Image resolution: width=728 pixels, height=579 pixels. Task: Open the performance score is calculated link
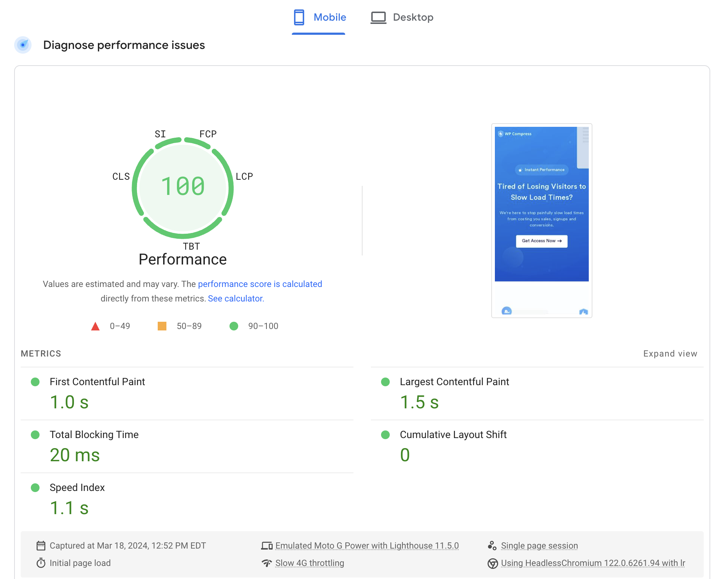pos(260,284)
